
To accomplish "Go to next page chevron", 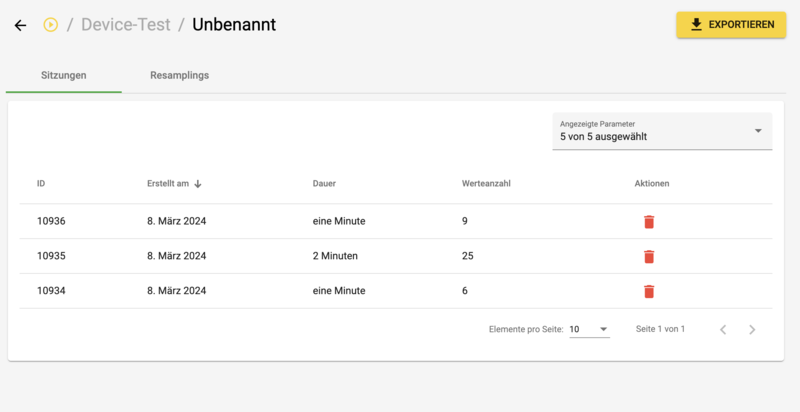I will 752,329.
